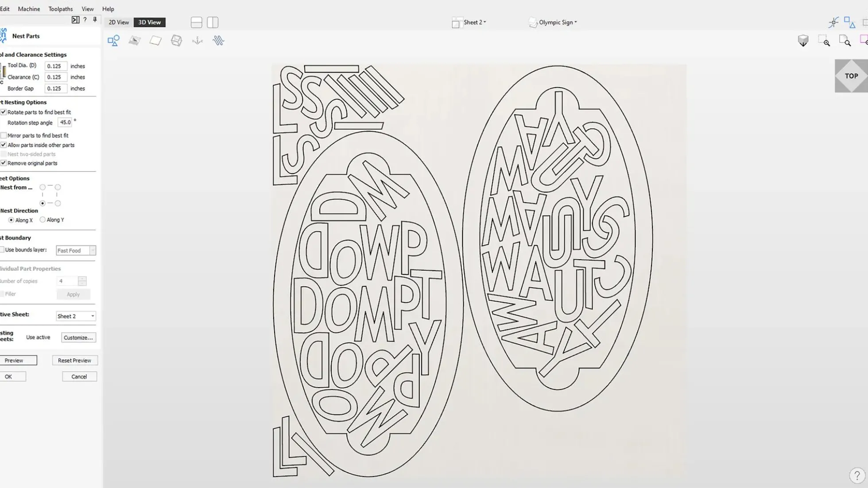The width and height of the screenshot is (868, 488).
Task: Open the Active Sheet dropdown
Action: (76, 316)
